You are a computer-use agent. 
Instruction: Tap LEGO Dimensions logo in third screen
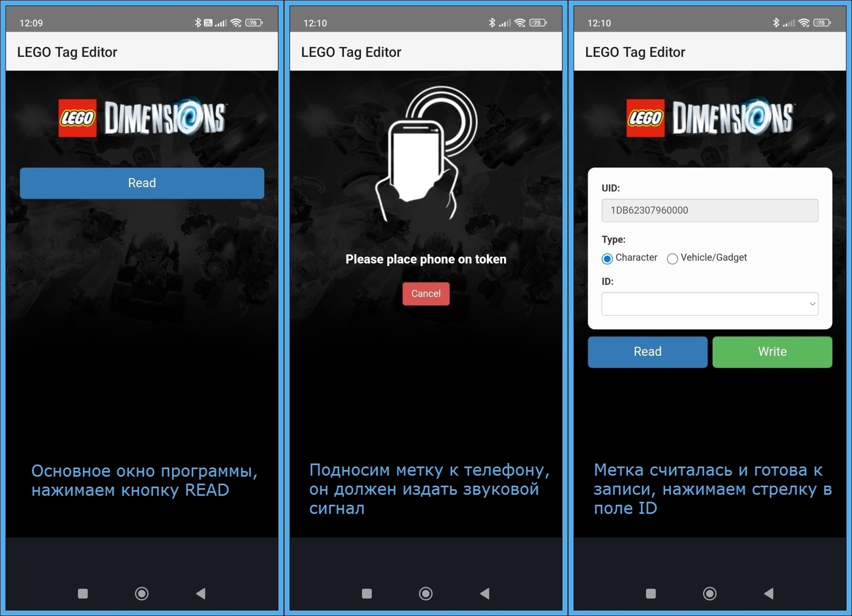coord(710,117)
